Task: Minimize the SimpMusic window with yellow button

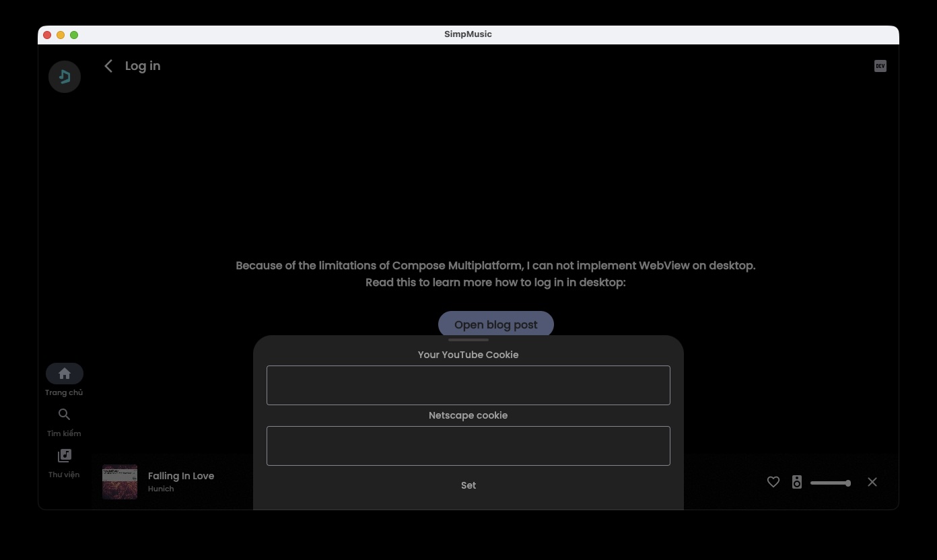Action: 61,35
